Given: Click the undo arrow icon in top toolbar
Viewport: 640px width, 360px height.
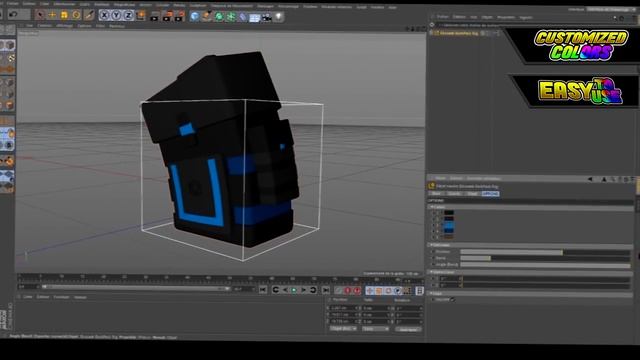Looking at the screenshot, I should (13, 15).
